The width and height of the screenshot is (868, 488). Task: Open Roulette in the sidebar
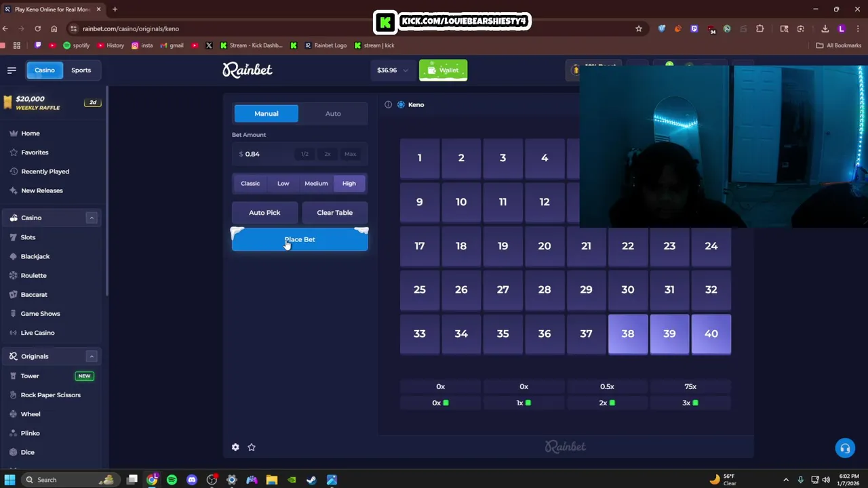33,275
